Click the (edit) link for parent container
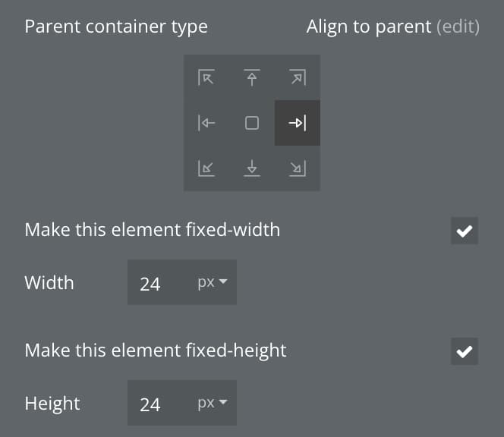The image size is (504, 437). coord(458,27)
